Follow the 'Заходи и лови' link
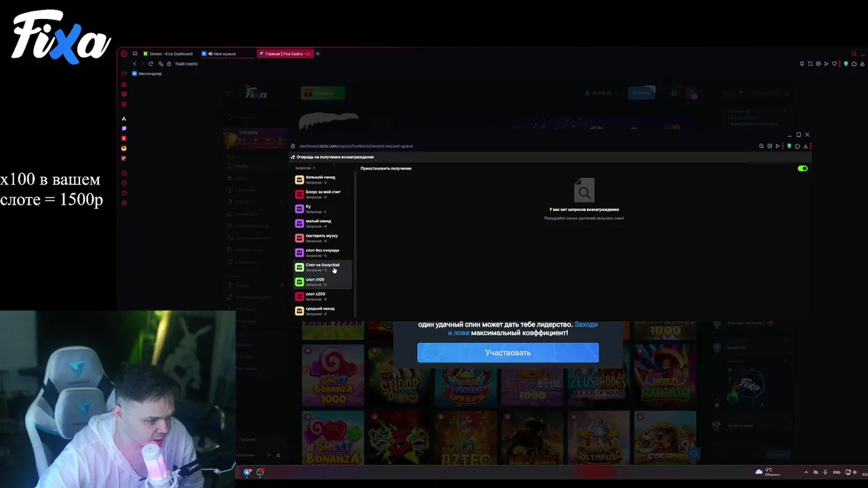 pyautogui.click(x=523, y=329)
